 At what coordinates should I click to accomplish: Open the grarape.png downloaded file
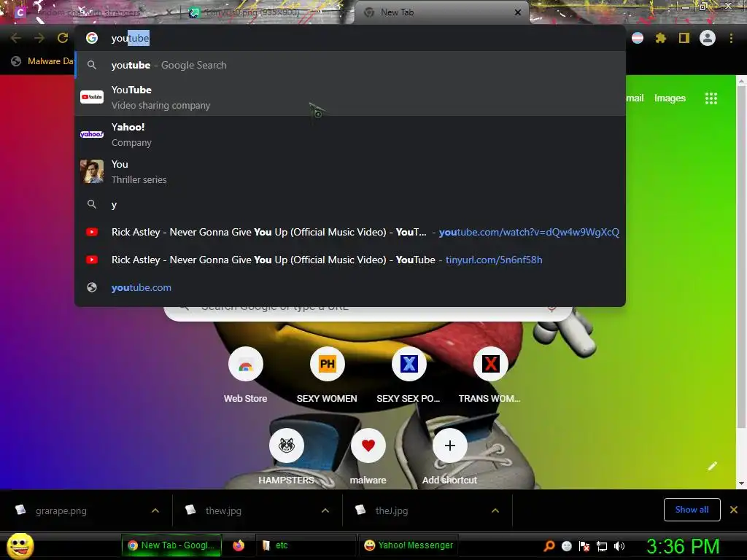point(61,510)
